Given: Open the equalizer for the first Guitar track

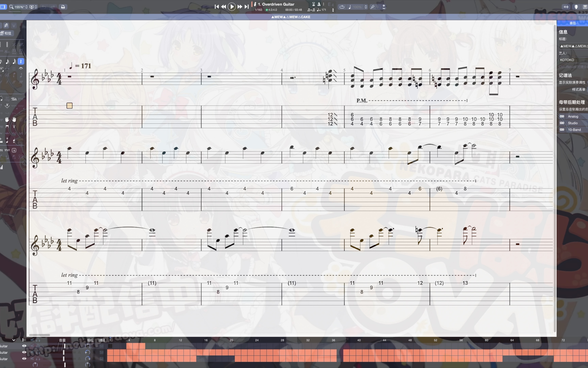Looking at the screenshot, I should [102, 346].
